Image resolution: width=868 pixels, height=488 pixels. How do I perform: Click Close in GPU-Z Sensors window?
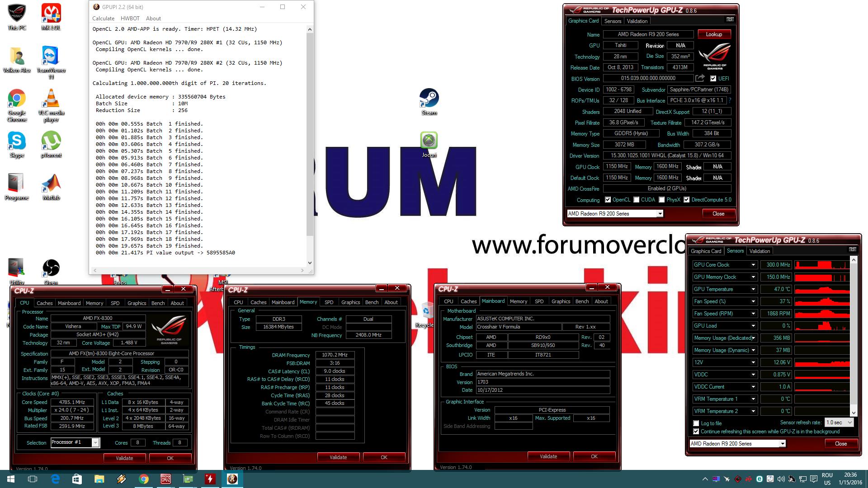841,444
